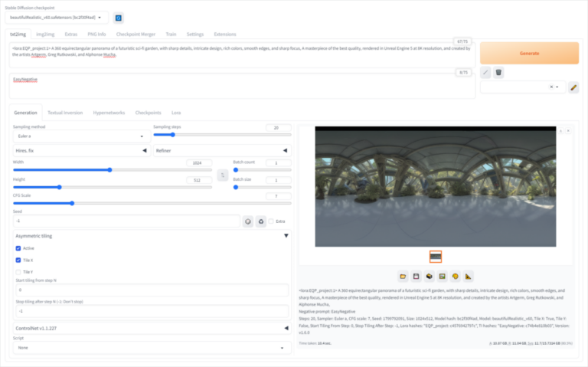Randomize seed with the dice icon
Viewport: 588px width, 367px height.
[x=248, y=221]
